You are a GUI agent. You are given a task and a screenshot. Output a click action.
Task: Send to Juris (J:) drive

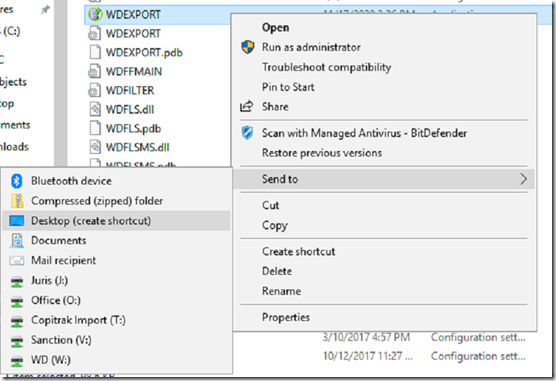point(49,280)
